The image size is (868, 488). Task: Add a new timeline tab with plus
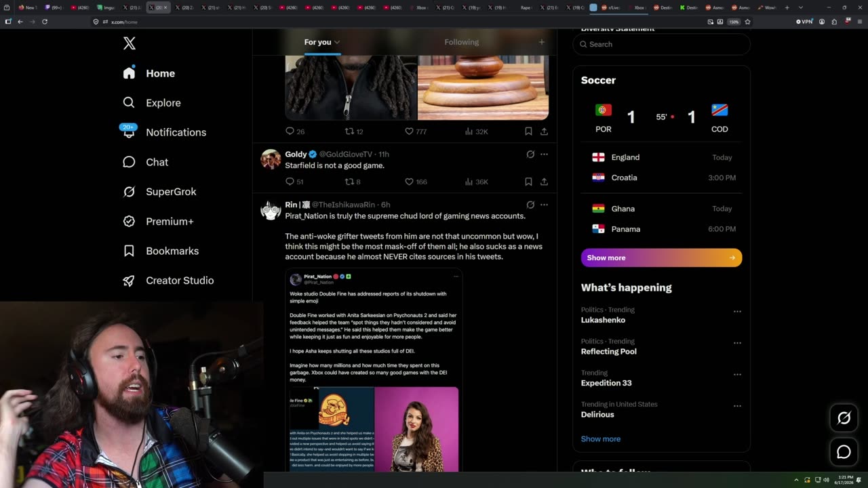[x=541, y=42]
